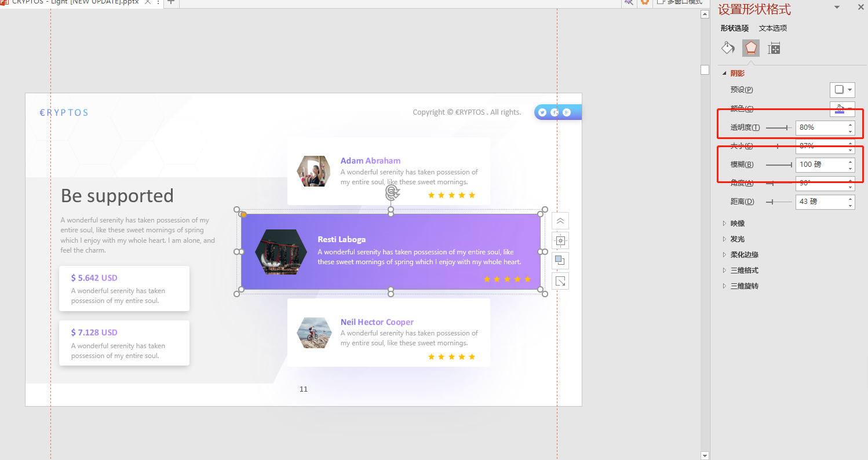Close the 设置形状格式 pane with X
This screenshot has height=460, width=868.
coord(860,7)
